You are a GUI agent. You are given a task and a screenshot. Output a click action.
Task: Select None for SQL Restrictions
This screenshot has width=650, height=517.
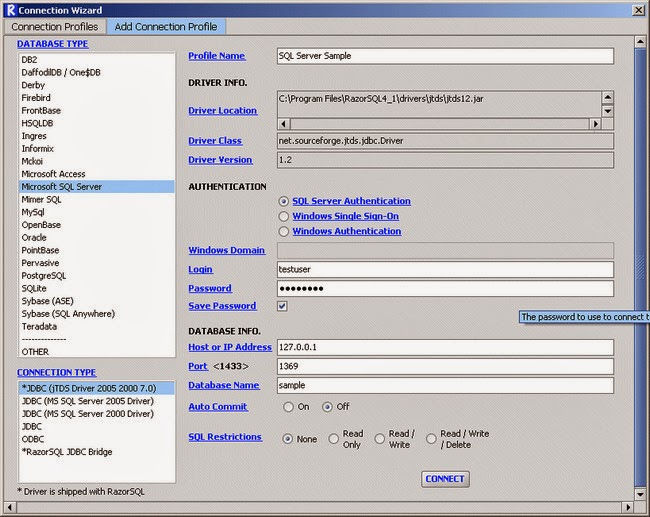point(287,439)
